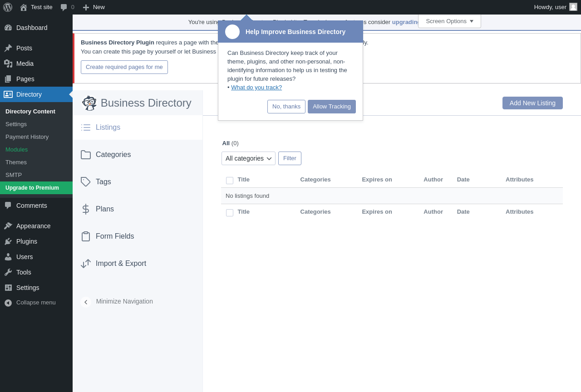Click the Listings label in Business Directory navigation
This screenshot has width=581, height=392.
[108, 127]
